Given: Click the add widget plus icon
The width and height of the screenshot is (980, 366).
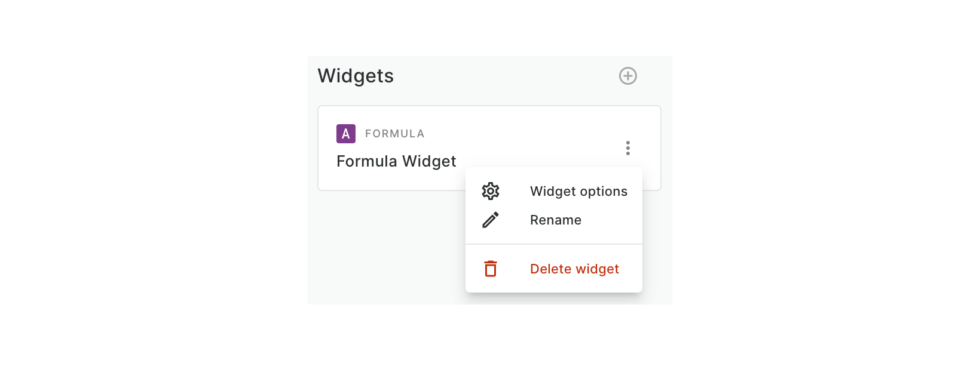Looking at the screenshot, I should (x=627, y=76).
